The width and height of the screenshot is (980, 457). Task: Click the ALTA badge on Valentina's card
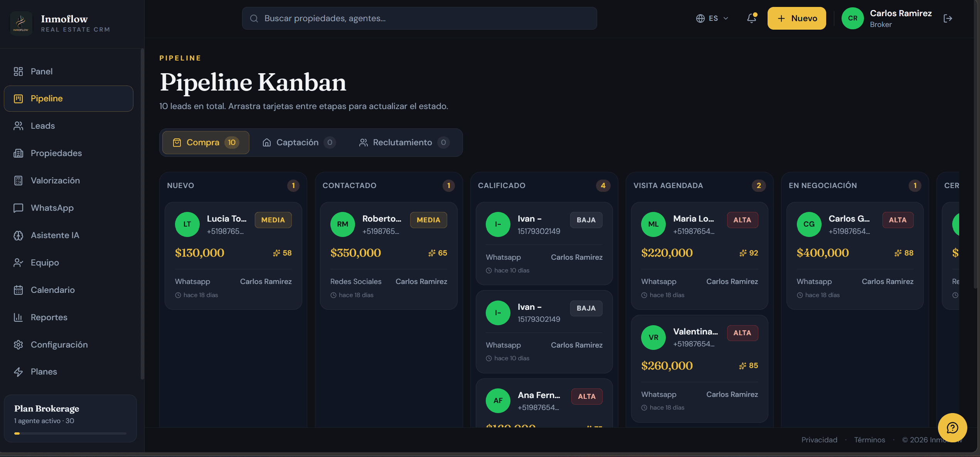[742, 333]
